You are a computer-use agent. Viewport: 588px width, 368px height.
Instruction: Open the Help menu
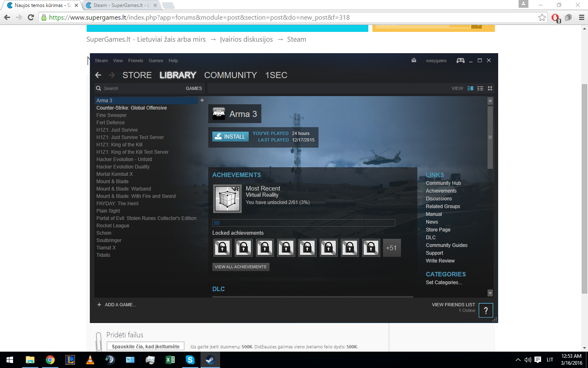click(x=173, y=61)
